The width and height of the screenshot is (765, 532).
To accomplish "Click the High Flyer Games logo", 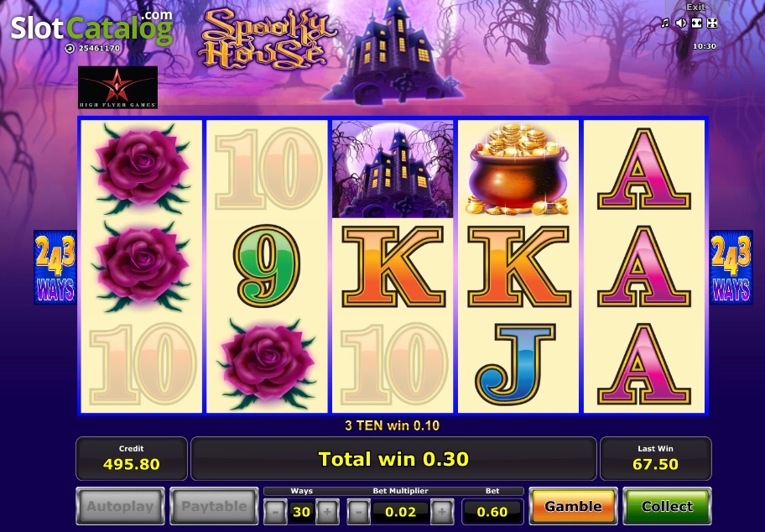I will tap(118, 87).
